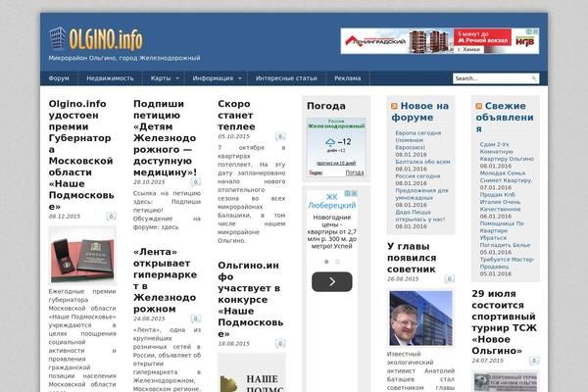The width and height of the screenshot is (588, 392).
Task: Click the search magnifier icon
Action: click(x=534, y=78)
